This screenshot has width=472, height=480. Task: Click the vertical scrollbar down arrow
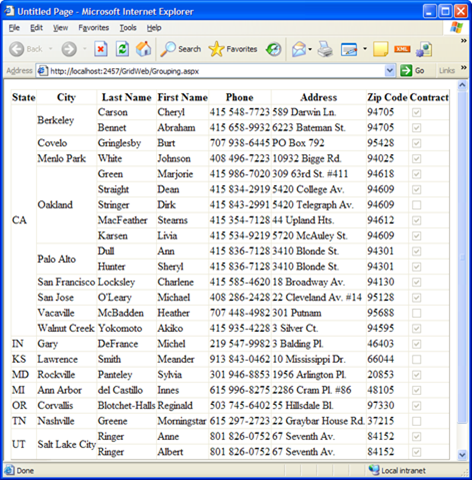point(462,454)
